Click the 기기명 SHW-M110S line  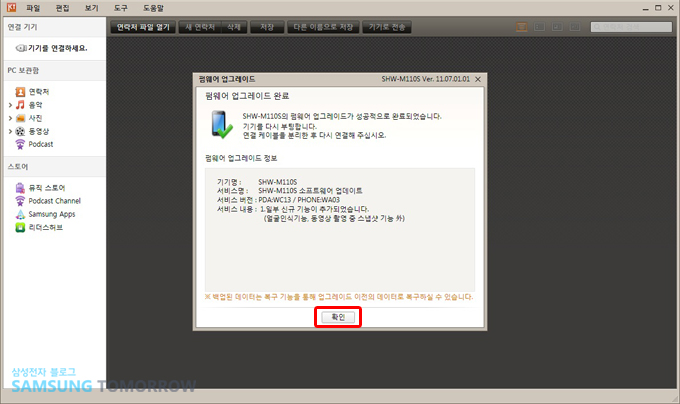(257, 182)
